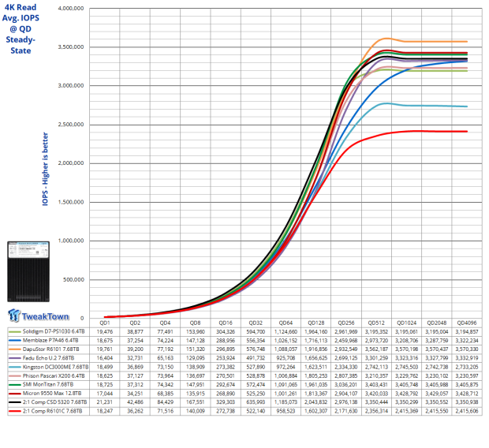Select DapuStor's QD512 value 3,562,187 cell
489x448 pixels.
pyautogui.click(x=375, y=349)
